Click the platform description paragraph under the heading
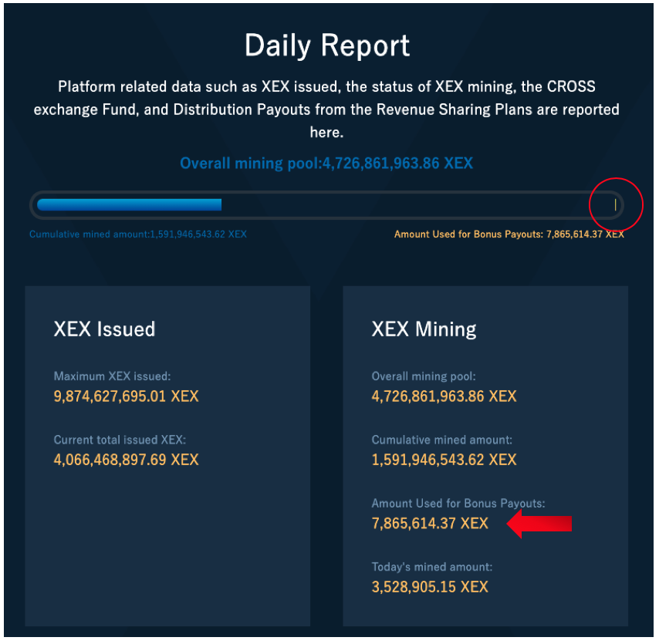Image resolution: width=659 pixels, height=644 pixels. 326,109
